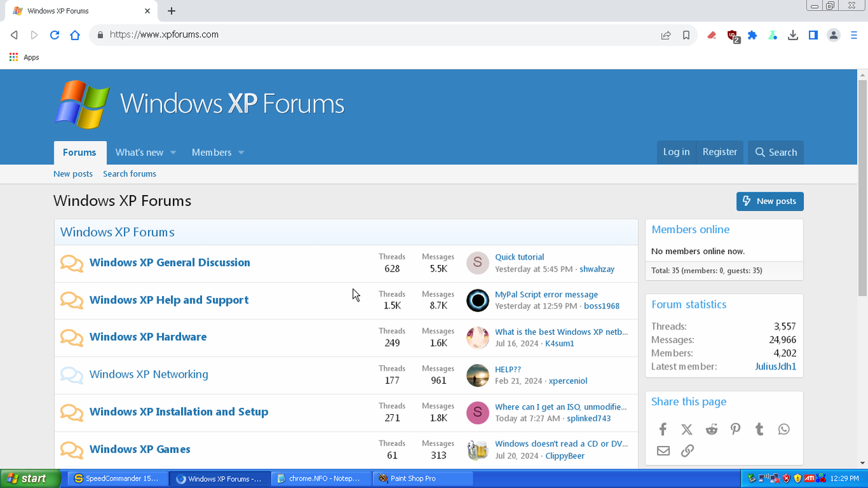Expand the Members dropdown arrow
This screenshot has height=488, width=868.
pos(241,152)
